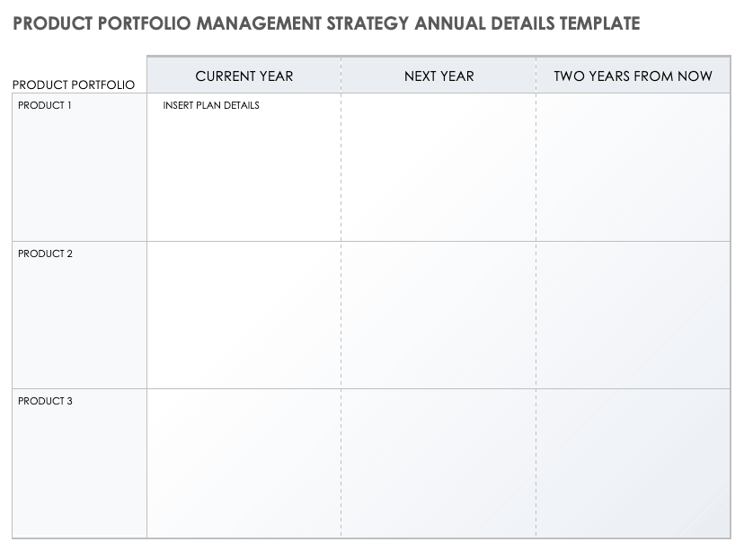
Task: Click the CURRENT YEAR column header
Action: (244, 76)
